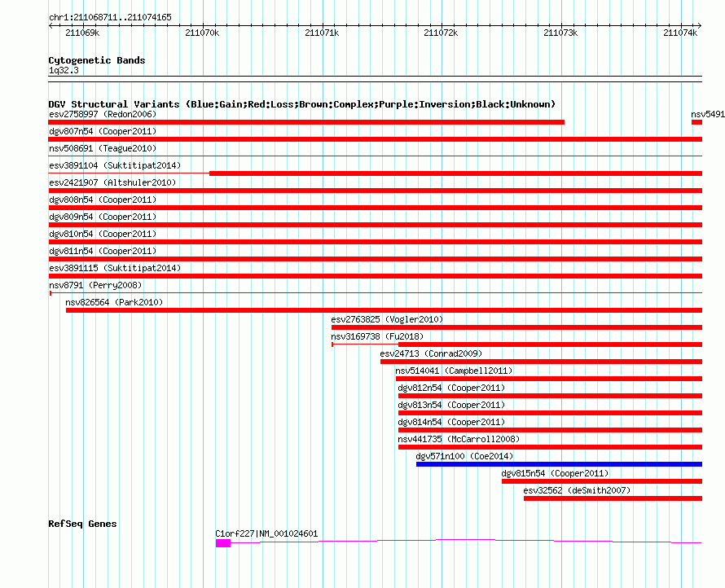725x588 pixels.
Task: Select the dgv813n54 (Cooper2011) label
Action: pyautogui.click(x=451, y=405)
